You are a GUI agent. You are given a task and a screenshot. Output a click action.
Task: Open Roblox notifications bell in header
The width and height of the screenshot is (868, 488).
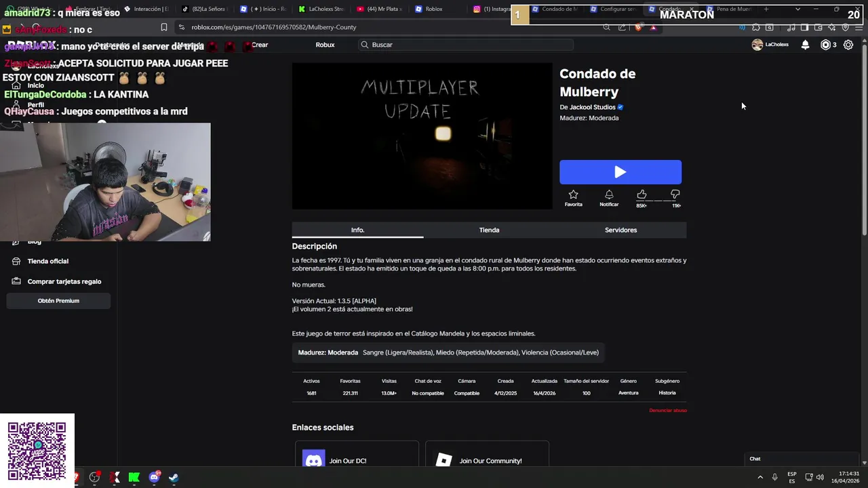coord(805,45)
